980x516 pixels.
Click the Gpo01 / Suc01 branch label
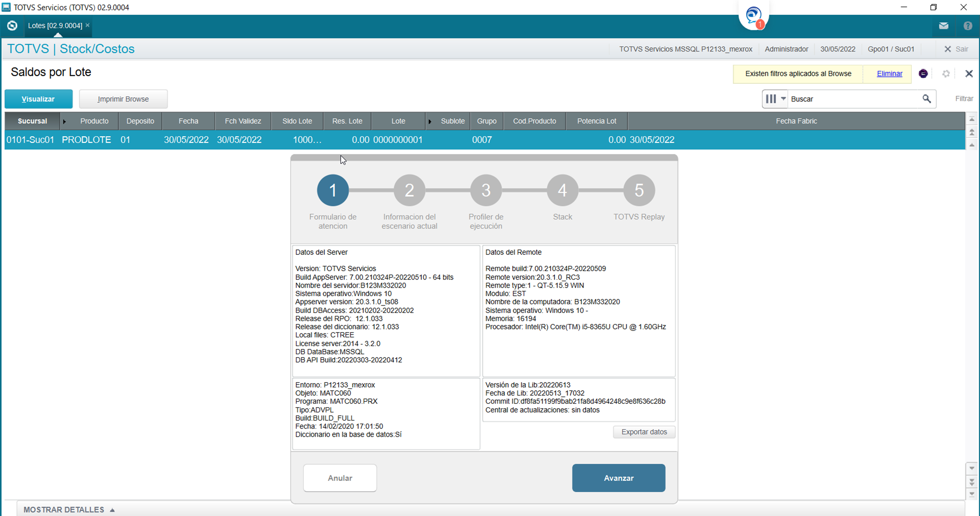click(x=891, y=49)
